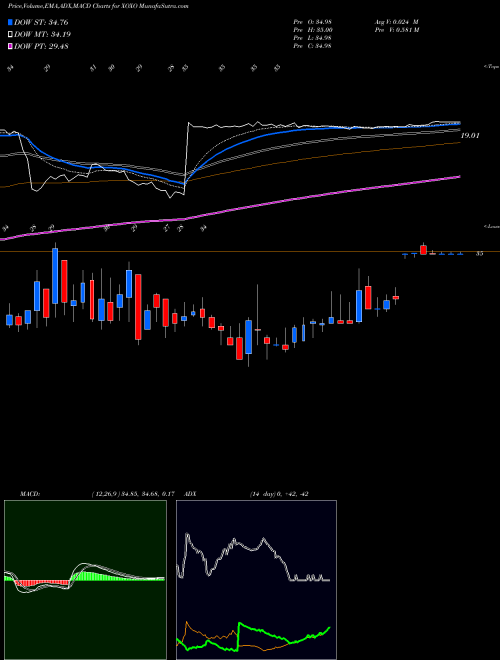Click the 'Pre H: 35.00' value

coord(313,30)
